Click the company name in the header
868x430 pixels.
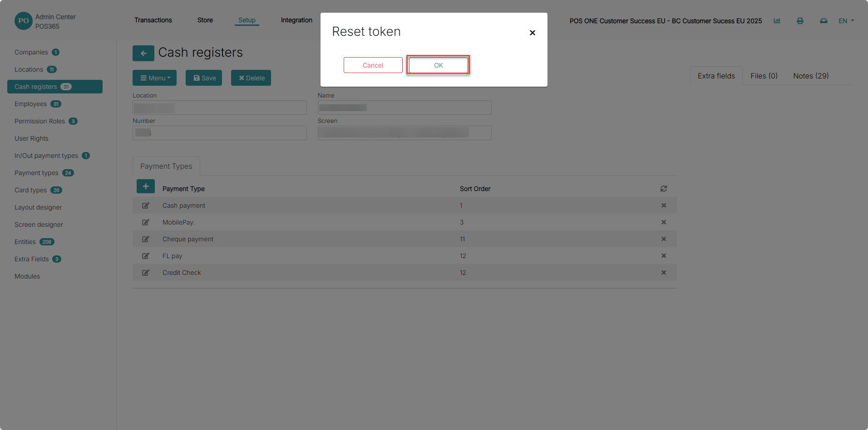[666, 21]
